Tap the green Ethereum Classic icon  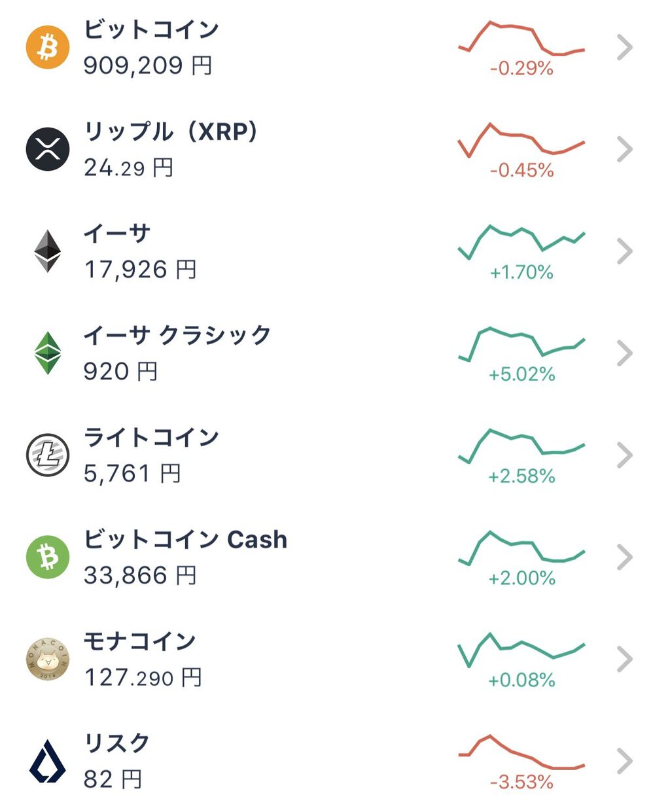(48, 353)
